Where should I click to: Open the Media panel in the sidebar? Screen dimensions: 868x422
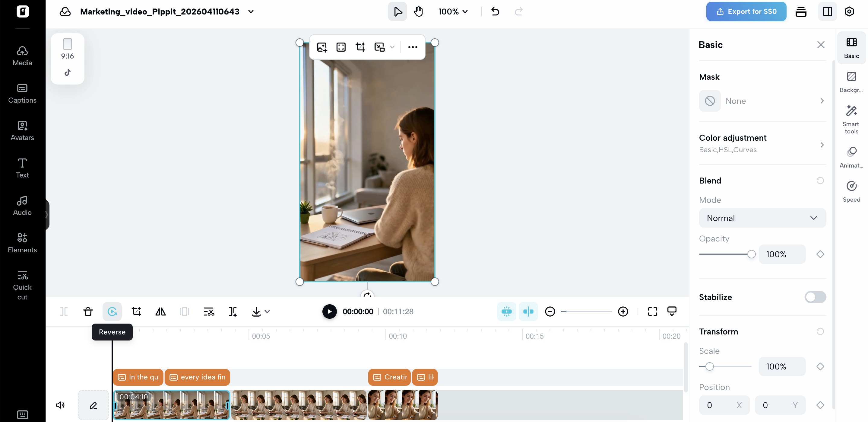[x=22, y=55]
